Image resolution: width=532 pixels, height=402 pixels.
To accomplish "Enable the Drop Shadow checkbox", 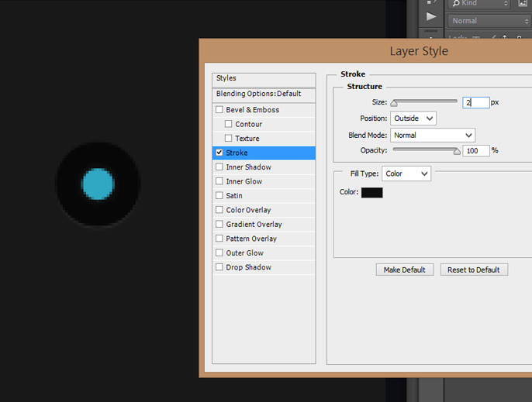I will point(219,267).
